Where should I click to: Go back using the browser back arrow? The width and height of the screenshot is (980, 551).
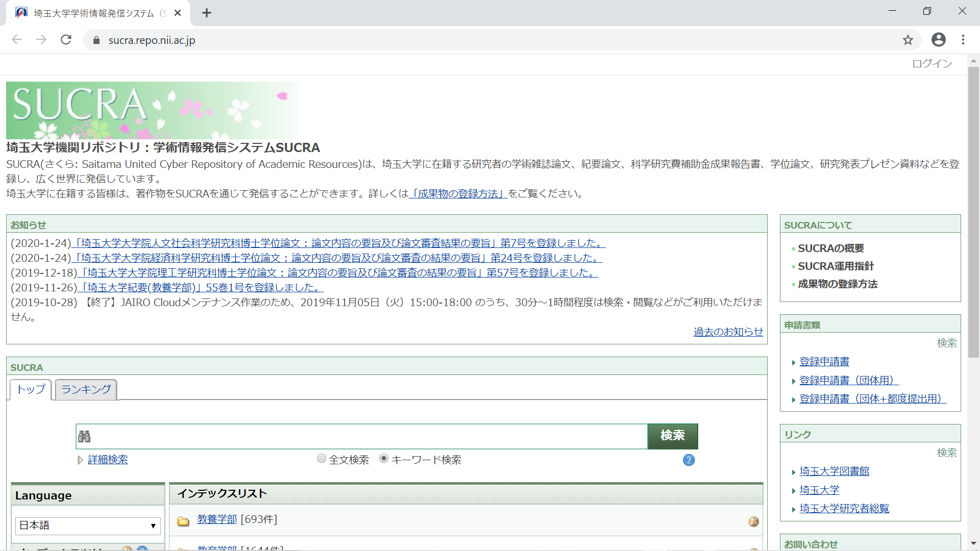pyautogui.click(x=17, y=40)
